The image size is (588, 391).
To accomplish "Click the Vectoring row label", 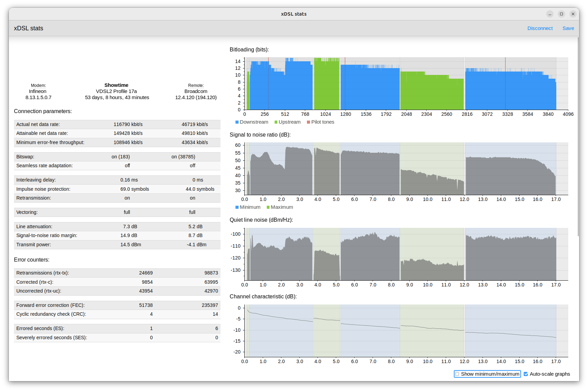I will tap(27, 212).
